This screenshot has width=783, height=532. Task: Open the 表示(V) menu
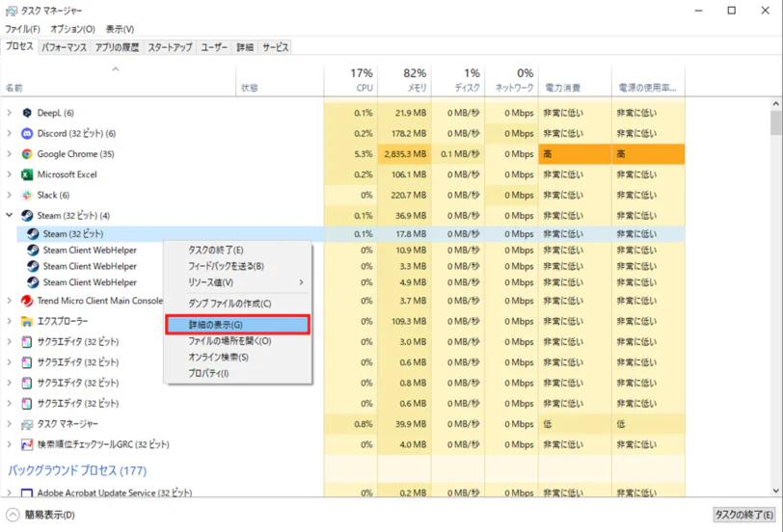click(120, 29)
